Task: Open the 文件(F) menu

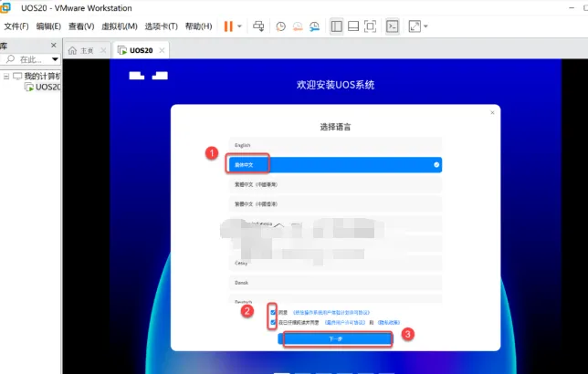Action: click(x=16, y=26)
